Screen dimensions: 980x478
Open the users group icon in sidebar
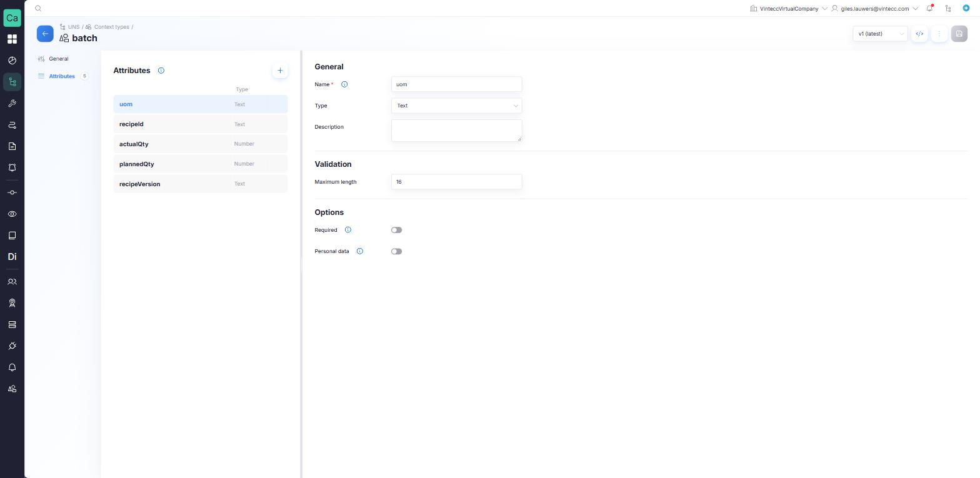click(12, 282)
